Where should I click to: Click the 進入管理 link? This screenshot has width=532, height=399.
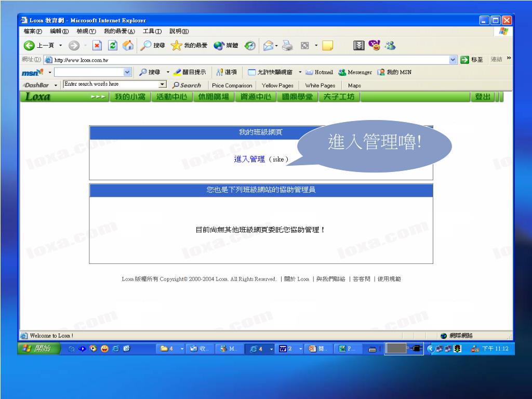pos(249,159)
